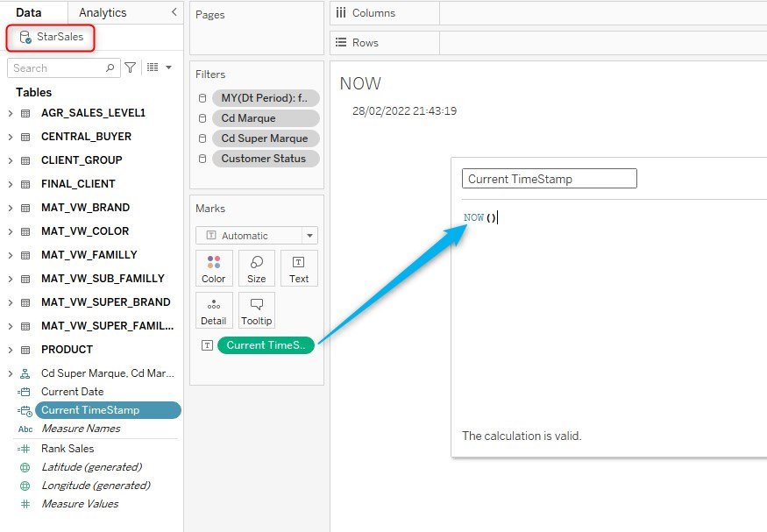Expand the CENTRAL_BUYER table
The image size is (767, 532).
pyautogui.click(x=11, y=137)
